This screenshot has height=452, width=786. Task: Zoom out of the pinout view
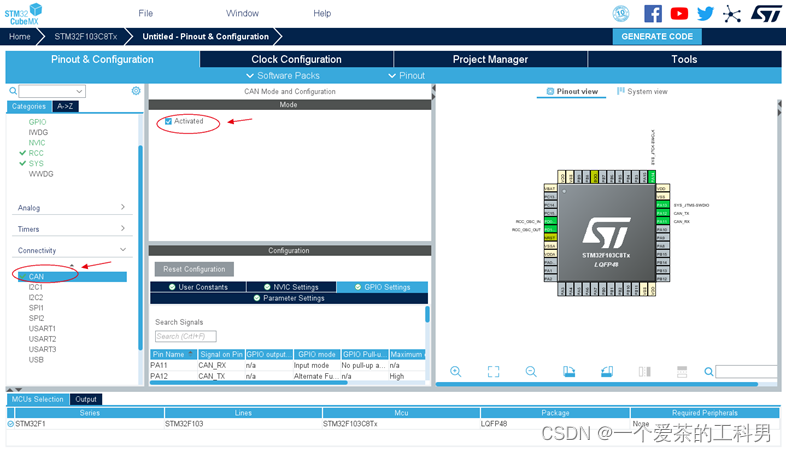[531, 371]
